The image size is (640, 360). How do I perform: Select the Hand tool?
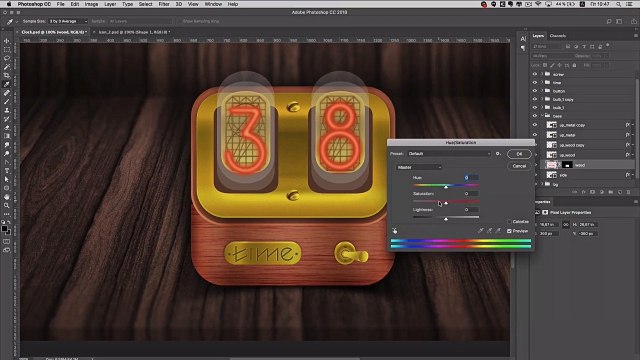[7, 197]
